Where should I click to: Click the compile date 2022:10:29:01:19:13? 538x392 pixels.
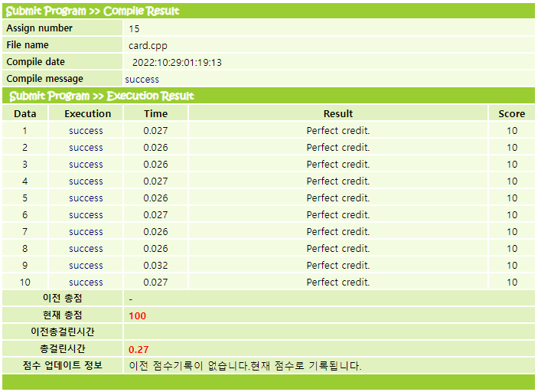[x=177, y=63]
